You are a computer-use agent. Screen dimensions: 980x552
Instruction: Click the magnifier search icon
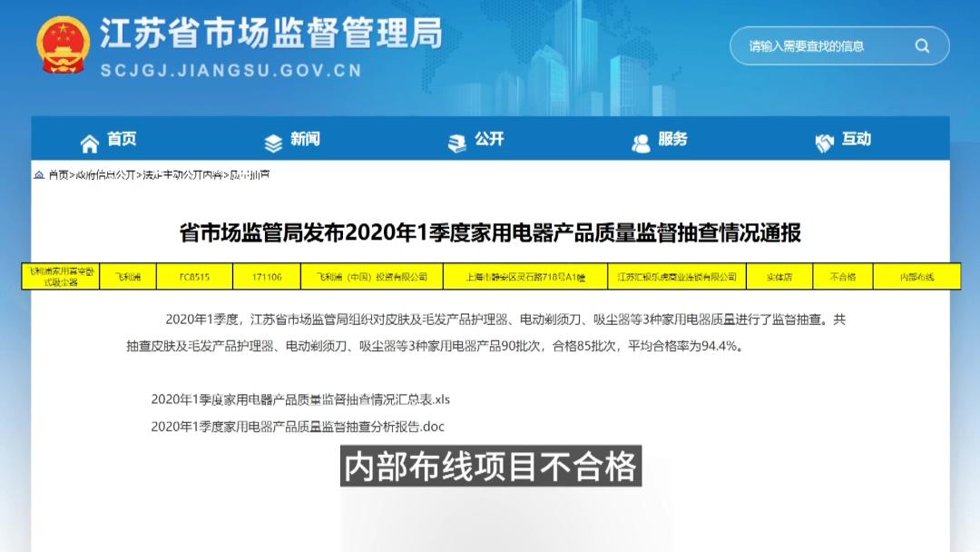[922, 44]
